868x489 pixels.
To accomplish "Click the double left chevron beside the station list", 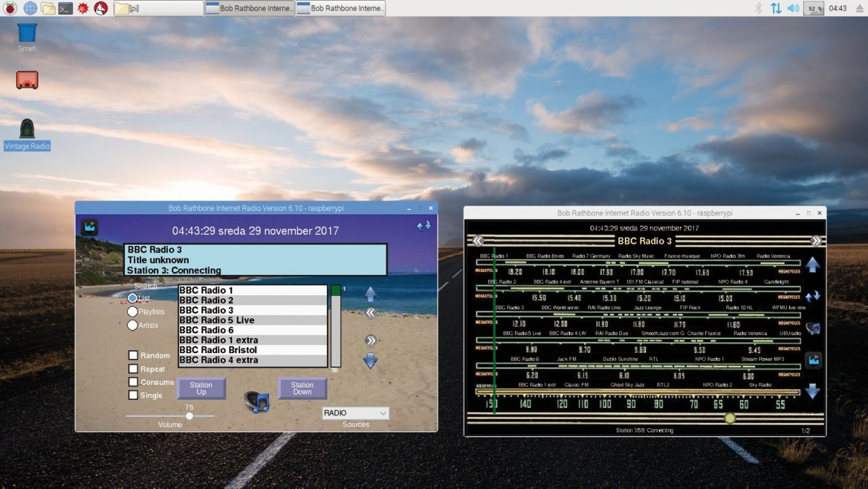I will pyautogui.click(x=370, y=312).
